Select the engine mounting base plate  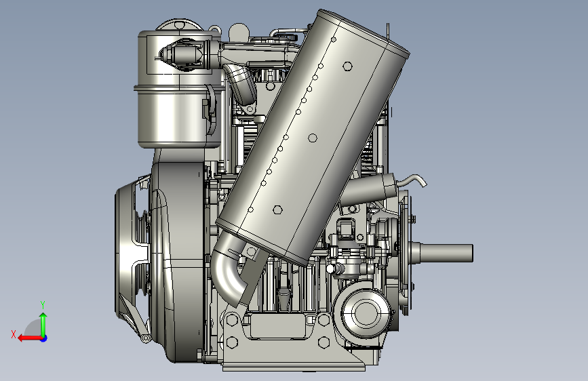(x=294, y=365)
